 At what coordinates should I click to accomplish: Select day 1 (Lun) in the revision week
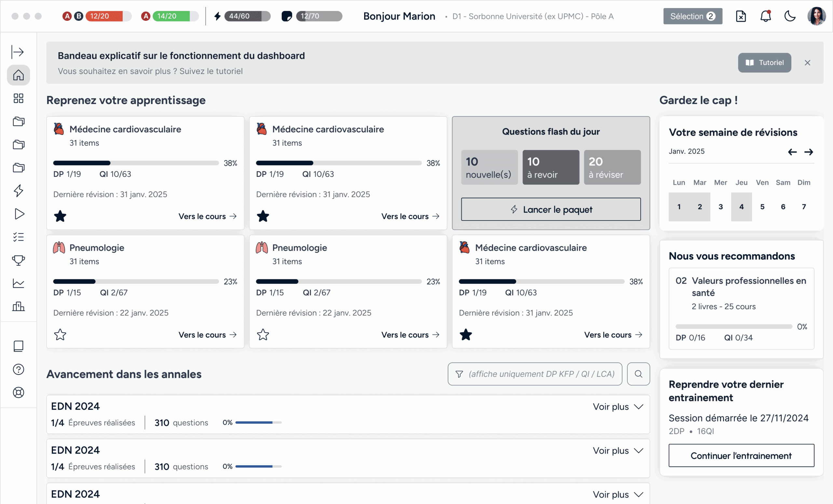coord(679,207)
